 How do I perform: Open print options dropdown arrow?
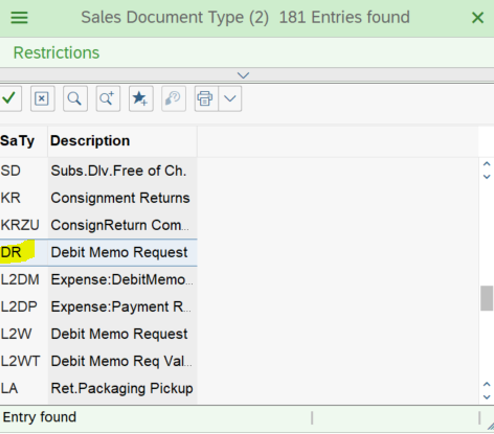230,99
